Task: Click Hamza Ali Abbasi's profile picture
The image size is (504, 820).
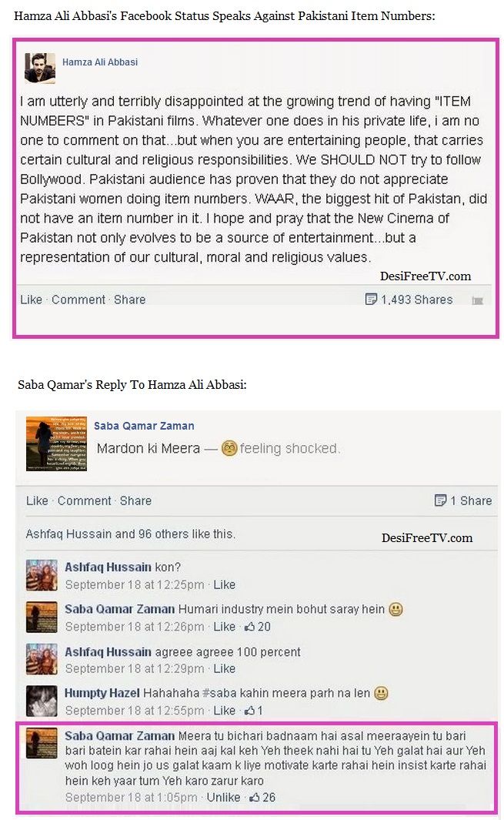Action: tap(40, 68)
